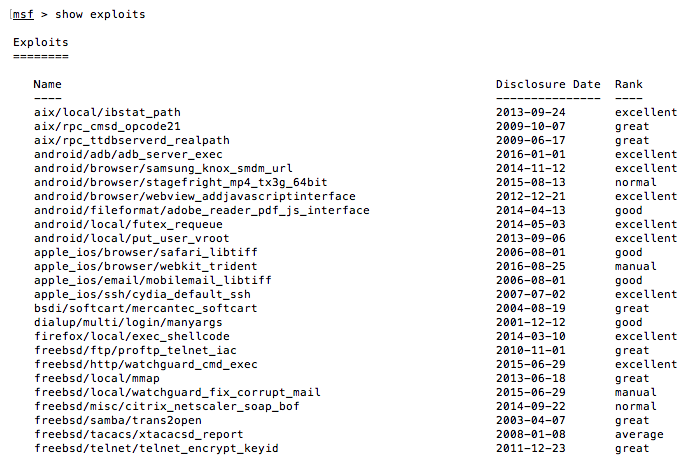This screenshot has width=688, height=463.
Task: Select the aix/local/ibstat_path exploit entry
Action: click(x=107, y=112)
